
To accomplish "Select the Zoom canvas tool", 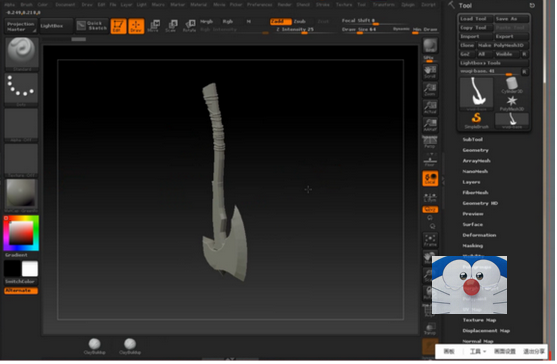I will (x=430, y=89).
